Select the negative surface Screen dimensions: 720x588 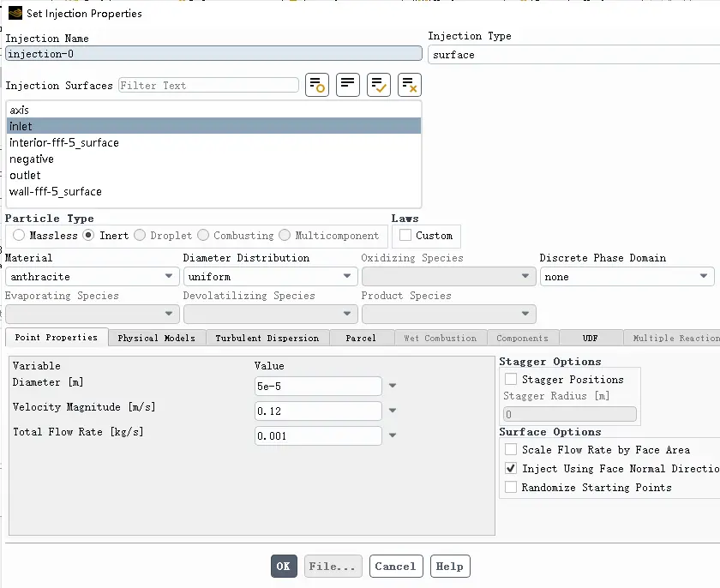point(213,159)
